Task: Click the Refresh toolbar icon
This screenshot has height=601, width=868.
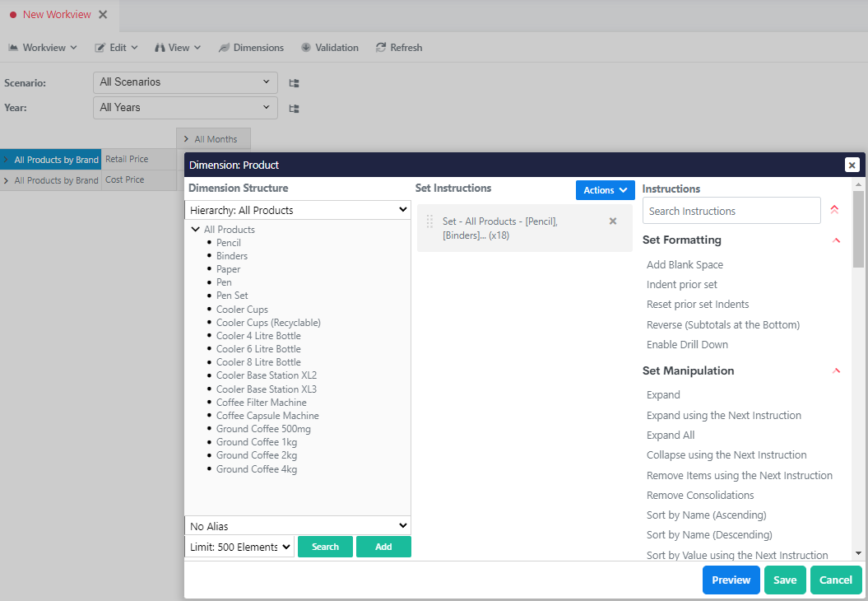Action: point(381,47)
